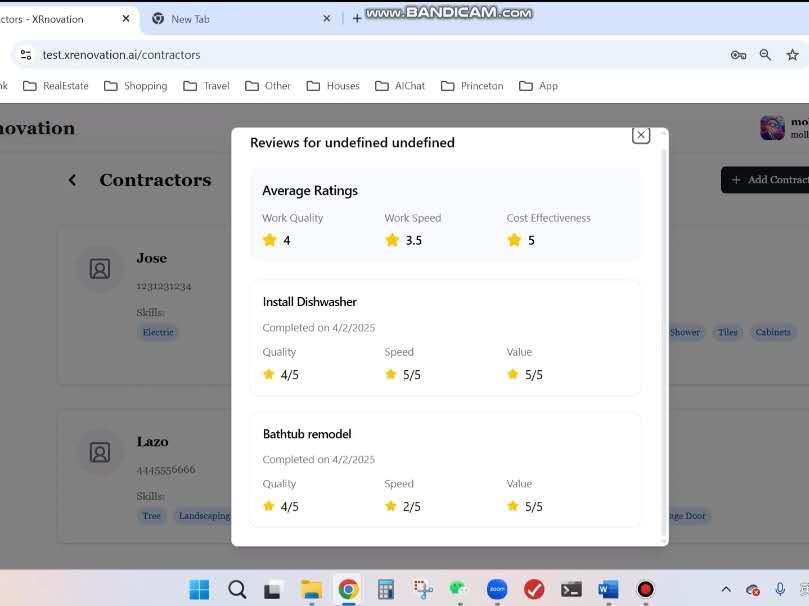Click the back arrow beside Contractors heading
The width and height of the screenshot is (809, 606).
pos(72,180)
